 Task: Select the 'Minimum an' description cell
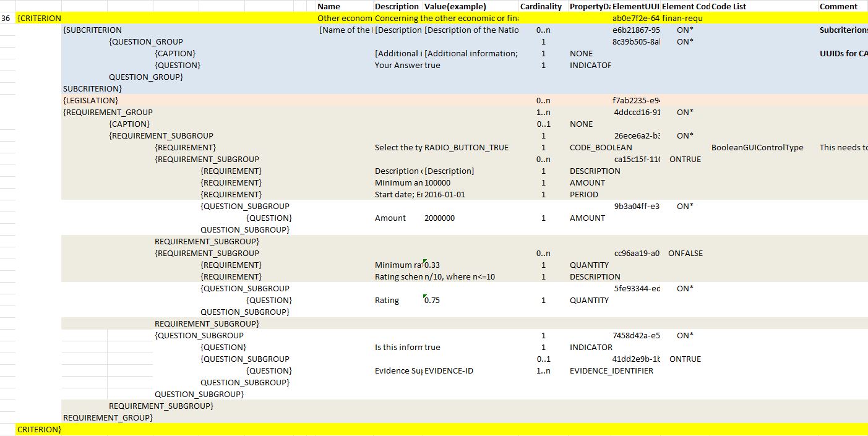coord(398,183)
